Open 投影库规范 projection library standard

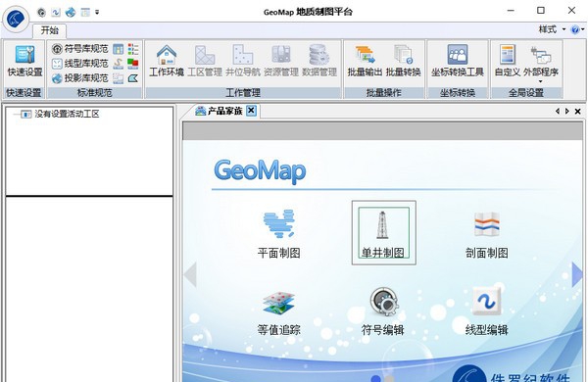coord(80,78)
